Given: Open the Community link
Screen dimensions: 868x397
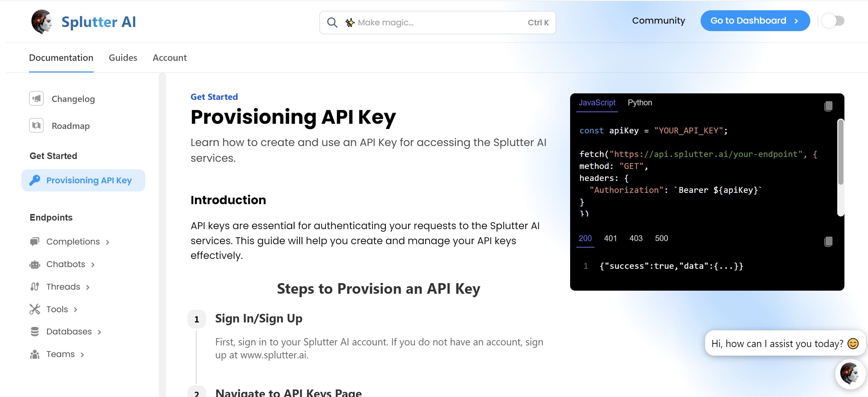Looking at the screenshot, I should click(x=658, y=21).
